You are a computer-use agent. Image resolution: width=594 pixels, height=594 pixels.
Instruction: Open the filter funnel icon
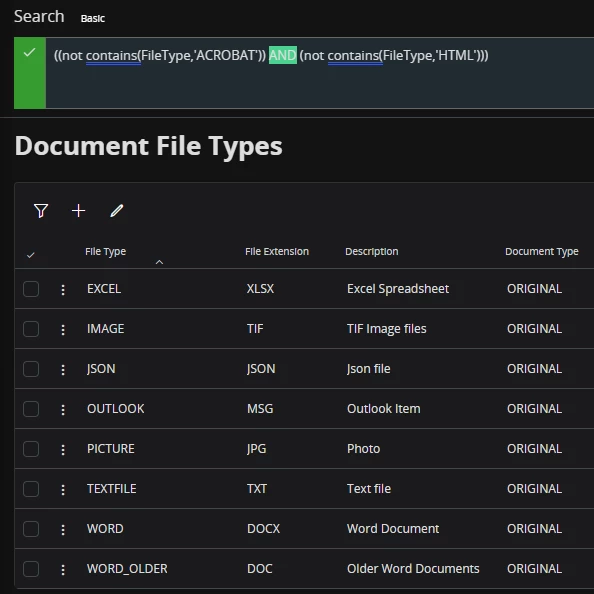pyautogui.click(x=41, y=211)
